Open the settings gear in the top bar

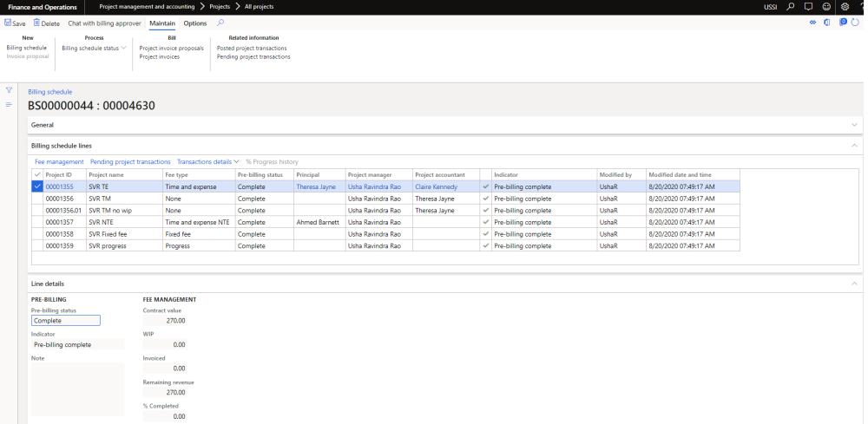(845, 6)
